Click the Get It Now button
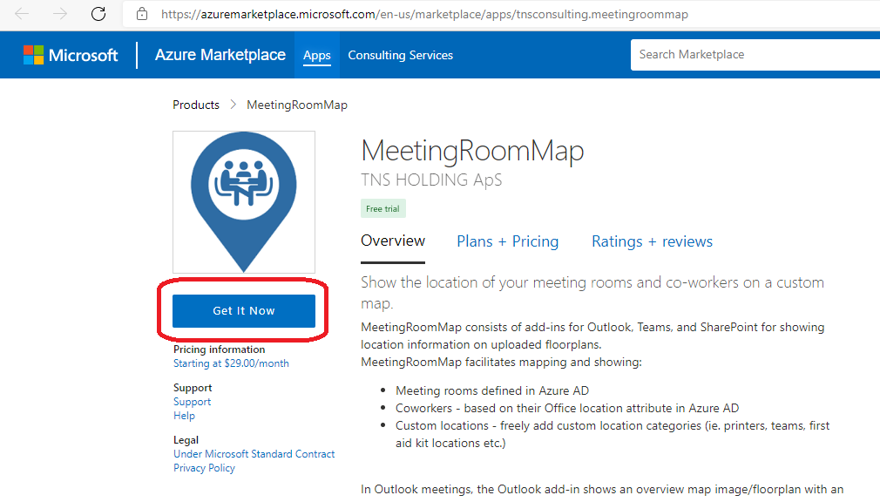880x502 pixels. (x=244, y=311)
